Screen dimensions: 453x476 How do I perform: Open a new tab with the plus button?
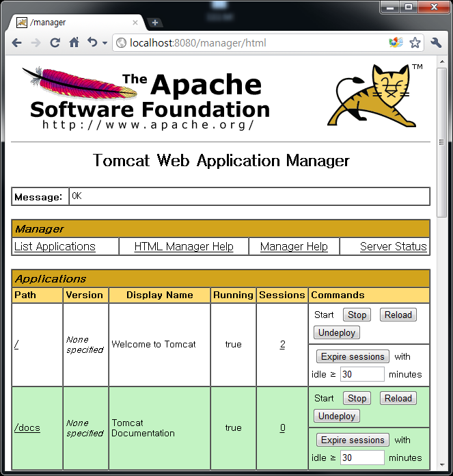coord(155,23)
